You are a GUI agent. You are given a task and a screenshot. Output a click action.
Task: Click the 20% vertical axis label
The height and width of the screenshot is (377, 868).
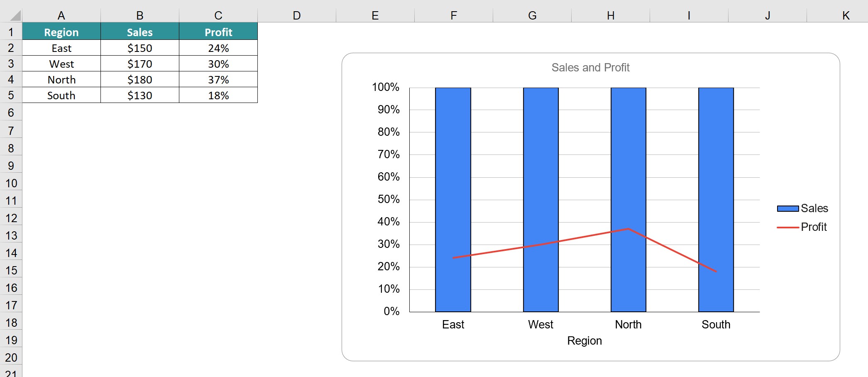pos(389,267)
